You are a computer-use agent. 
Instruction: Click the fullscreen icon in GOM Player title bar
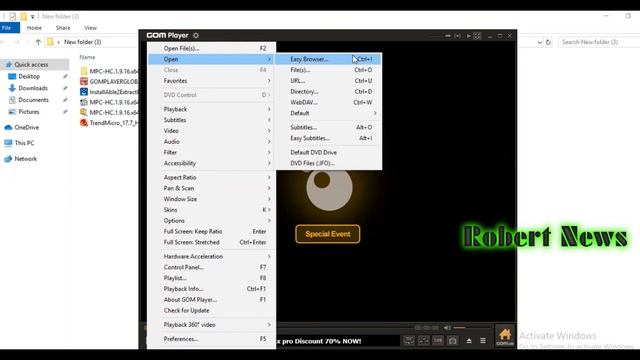coord(477,36)
